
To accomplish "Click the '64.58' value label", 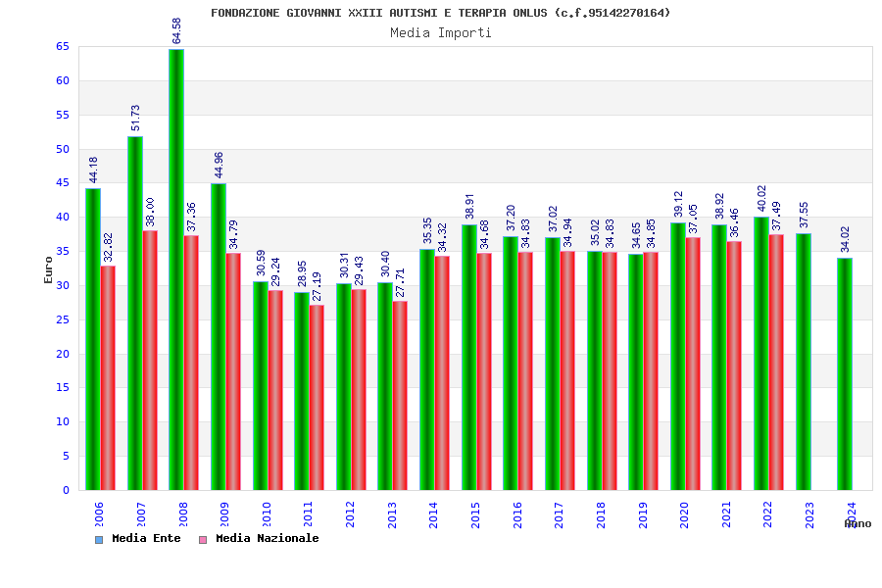I will click(x=176, y=31).
